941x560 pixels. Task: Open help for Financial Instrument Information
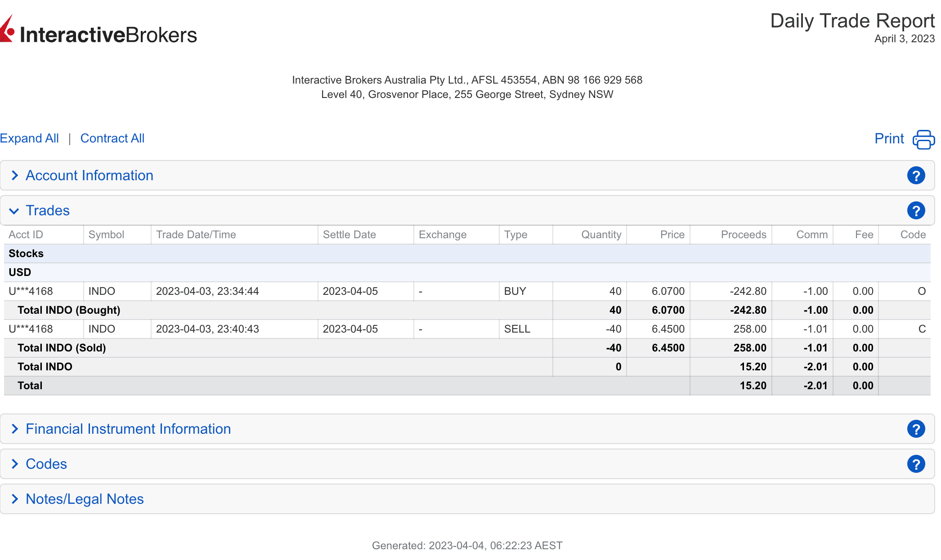pyautogui.click(x=915, y=429)
